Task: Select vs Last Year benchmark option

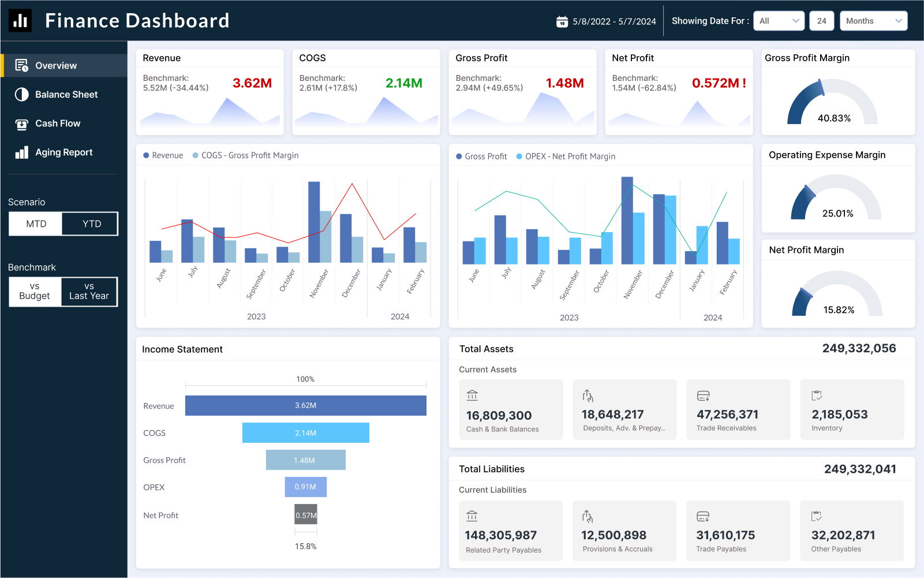Action: click(x=89, y=292)
